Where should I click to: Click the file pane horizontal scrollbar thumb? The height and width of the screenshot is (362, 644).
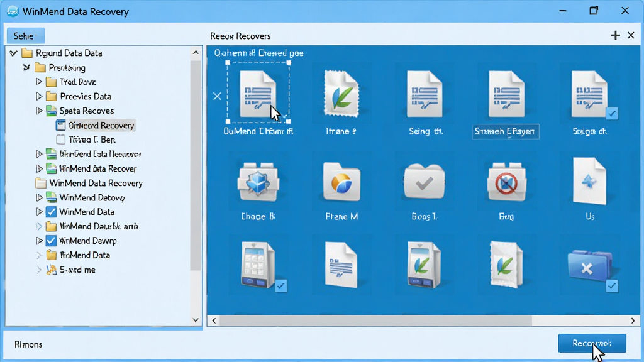coord(376,321)
